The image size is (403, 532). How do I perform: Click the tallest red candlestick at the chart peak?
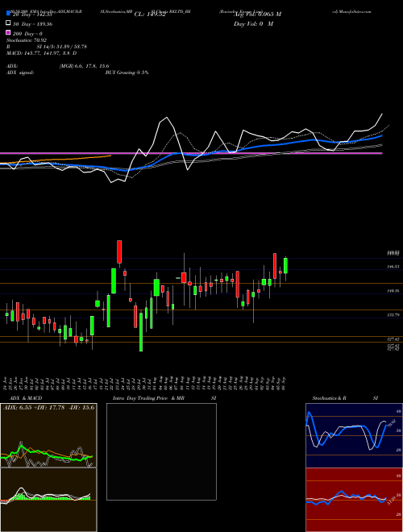pyautogui.click(x=119, y=251)
